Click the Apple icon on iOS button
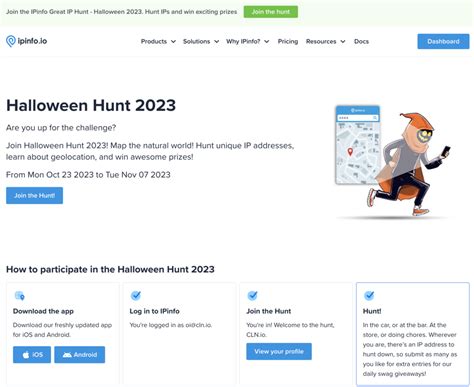The image size is (474, 387). (26, 355)
